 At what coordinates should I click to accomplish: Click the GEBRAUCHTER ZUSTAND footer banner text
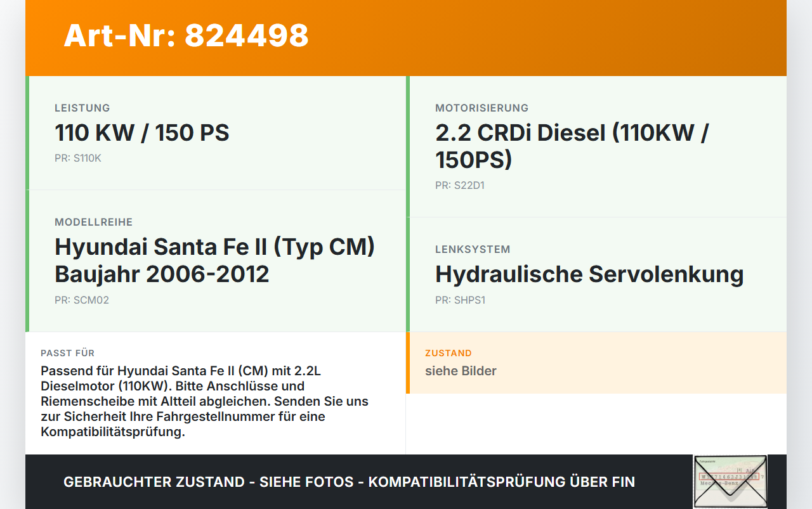pyautogui.click(x=349, y=482)
